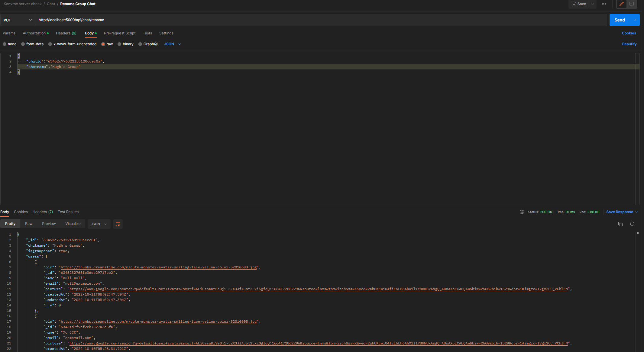Switch response view to Preview
Screen dimensions: 644x352
[x=49, y=224]
